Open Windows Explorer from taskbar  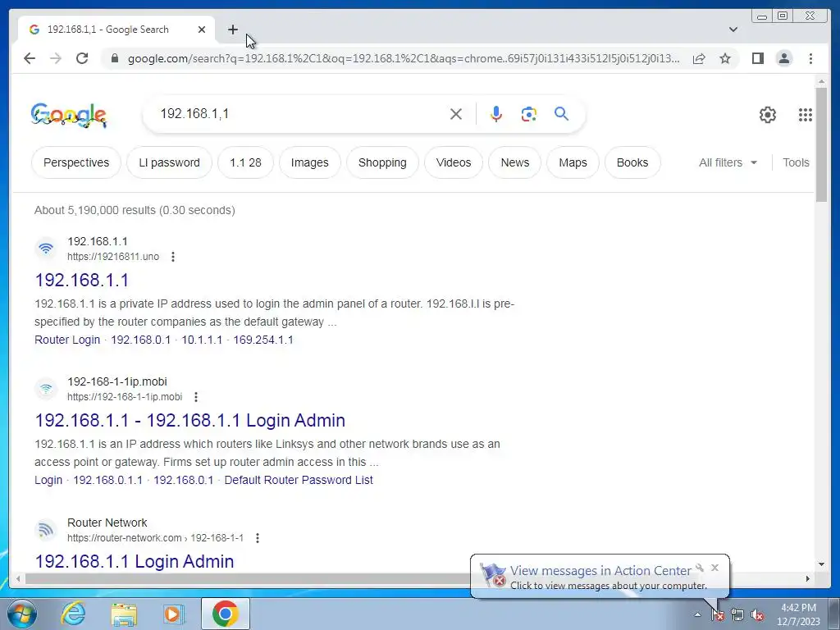[124, 614]
